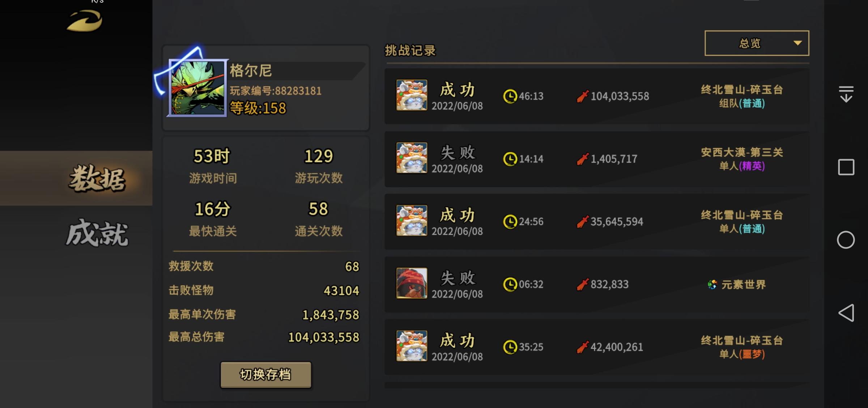
Task: Click the 元素世界 globe icon
Action: tap(712, 285)
